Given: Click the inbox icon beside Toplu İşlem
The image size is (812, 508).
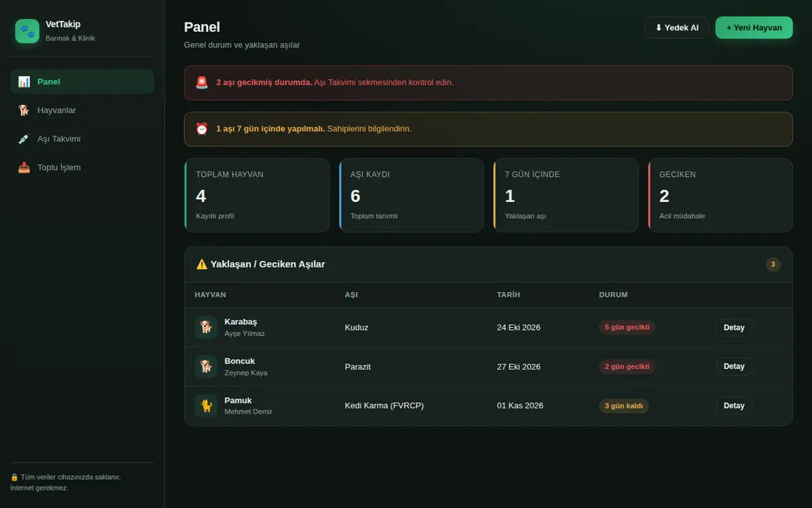Looking at the screenshot, I should (x=24, y=167).
